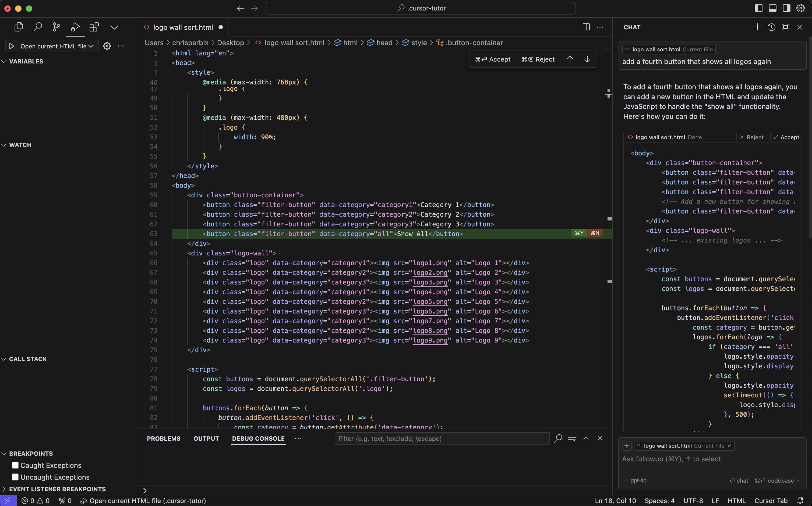Image resolution: width=812 pixels, height=506 pixels.
Task: Toggle secondary sidebar layout icon
Action: tap(786, 8)
